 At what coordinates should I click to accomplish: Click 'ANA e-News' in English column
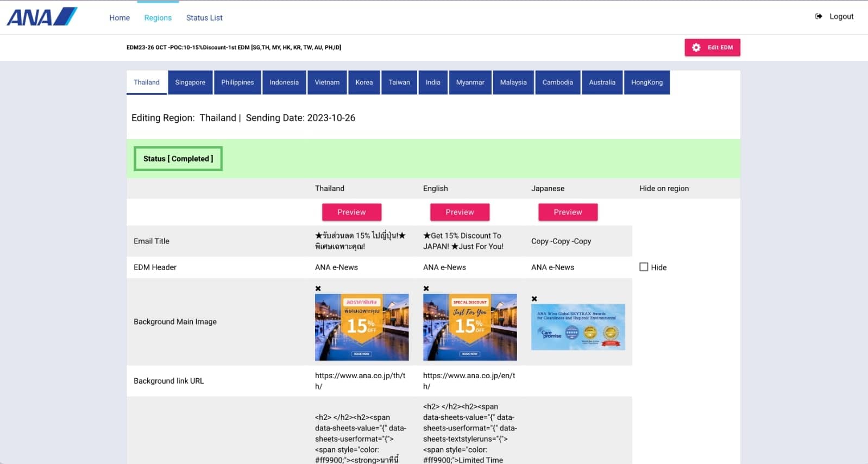pyautogui.click(x=444, y=267)
